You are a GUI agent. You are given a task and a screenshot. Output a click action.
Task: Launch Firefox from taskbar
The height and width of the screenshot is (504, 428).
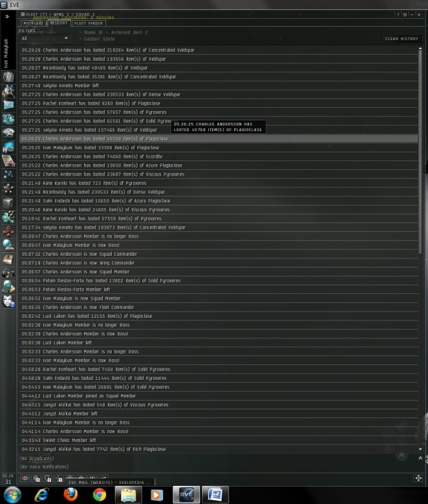tap(70, 495)
